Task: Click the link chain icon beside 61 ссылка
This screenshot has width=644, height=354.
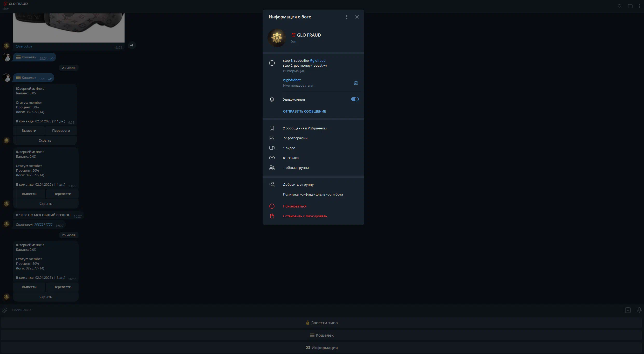Action: (x=272, y=158)
